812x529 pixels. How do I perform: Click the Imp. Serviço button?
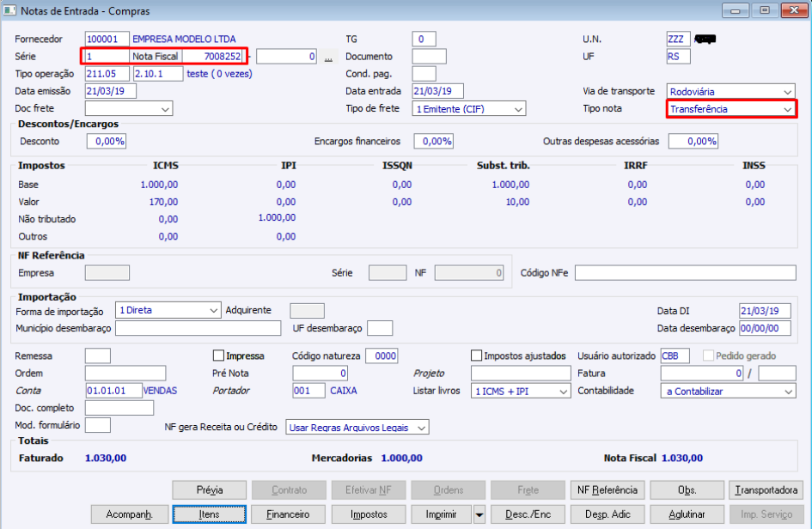766,514
